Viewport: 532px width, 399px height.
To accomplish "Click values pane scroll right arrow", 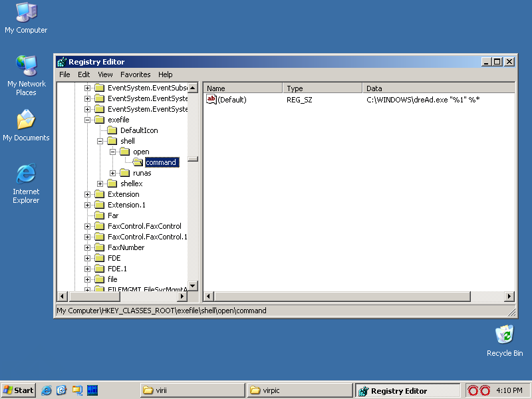I will pyautogui.click(x=509, y=296).
